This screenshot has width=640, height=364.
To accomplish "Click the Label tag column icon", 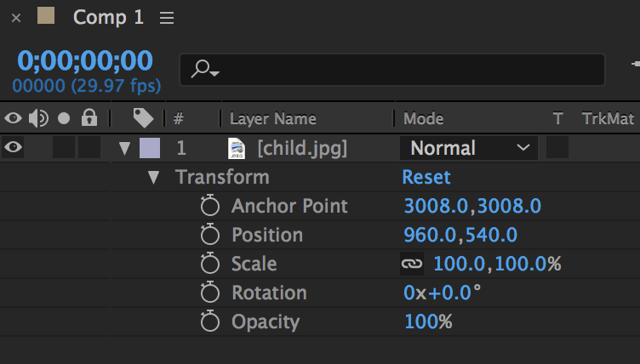I will 144,118.
